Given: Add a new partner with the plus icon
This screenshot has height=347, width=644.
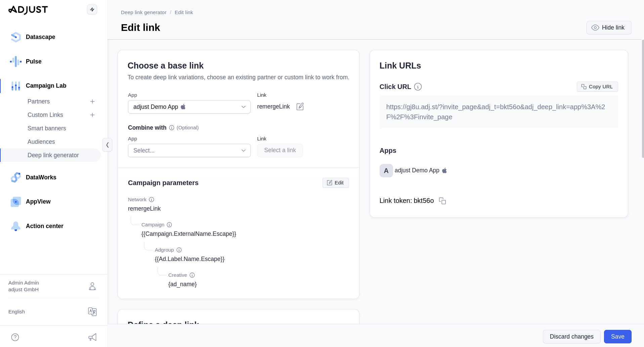Looking at the screenshot, I should pos(92,101).
